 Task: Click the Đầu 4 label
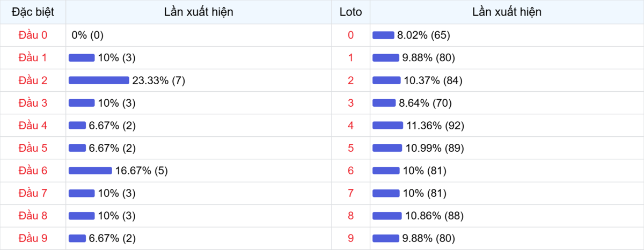click(33, 126)
